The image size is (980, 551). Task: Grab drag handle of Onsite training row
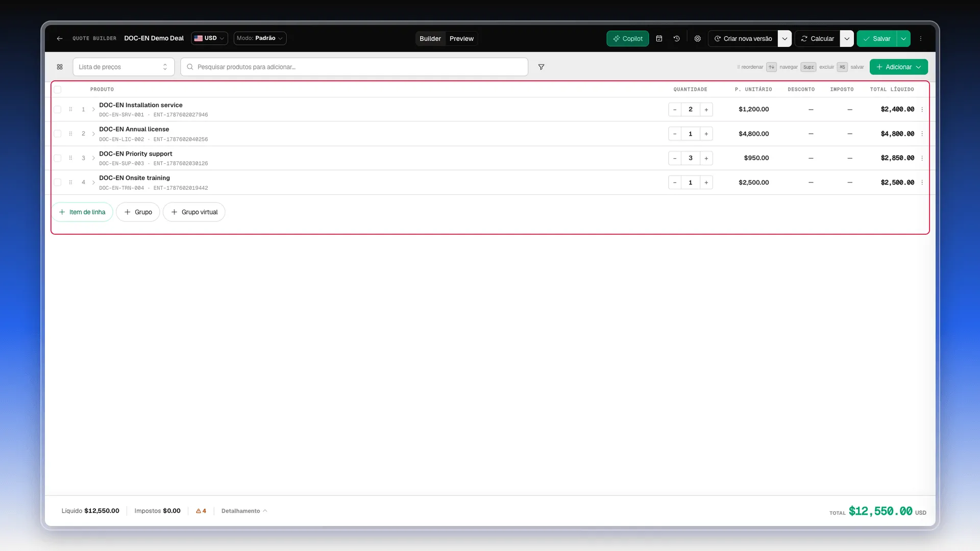click(70, 182)
